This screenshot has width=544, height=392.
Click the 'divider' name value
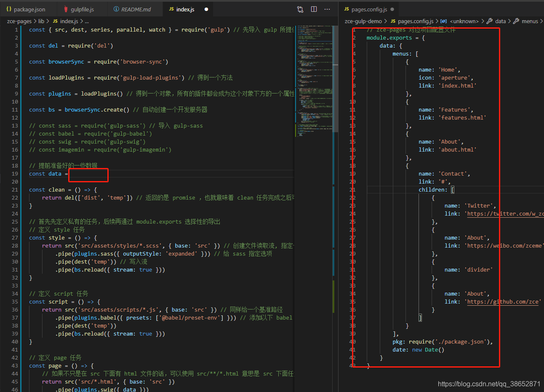[478, 269]
